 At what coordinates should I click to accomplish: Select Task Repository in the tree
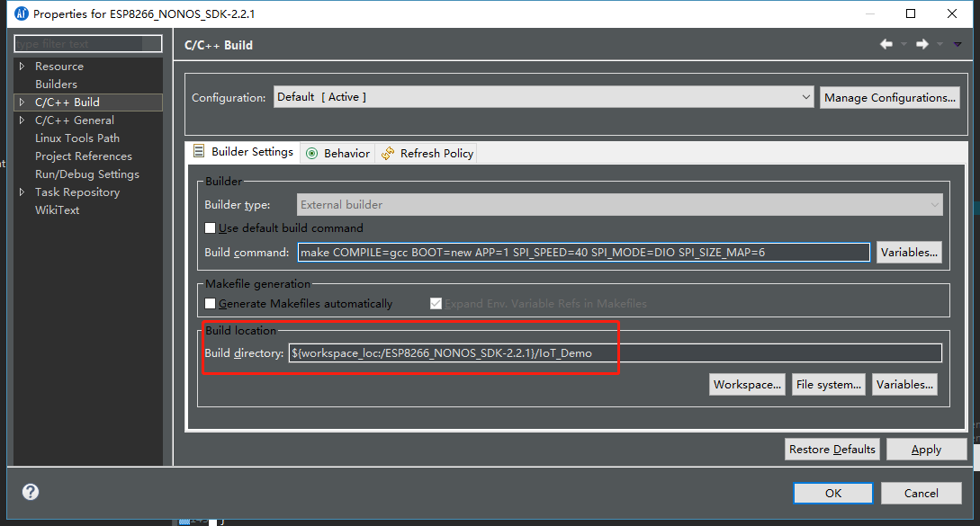[x=76, y=192]
